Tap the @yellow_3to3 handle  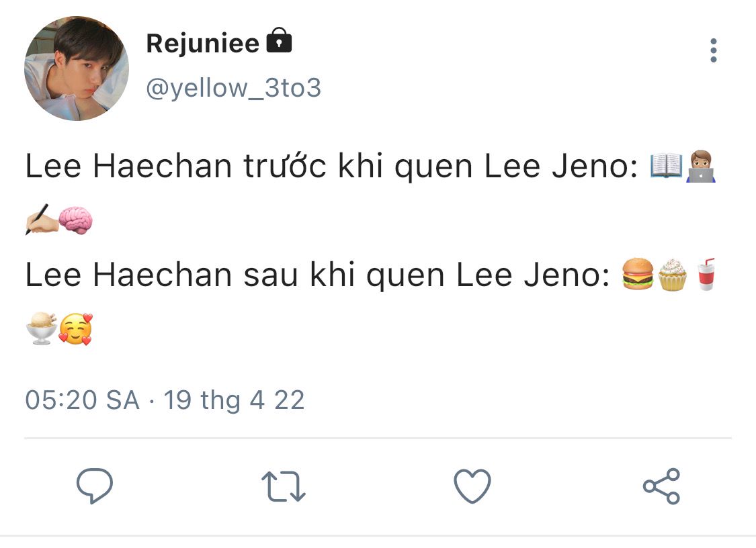[233, 87]
